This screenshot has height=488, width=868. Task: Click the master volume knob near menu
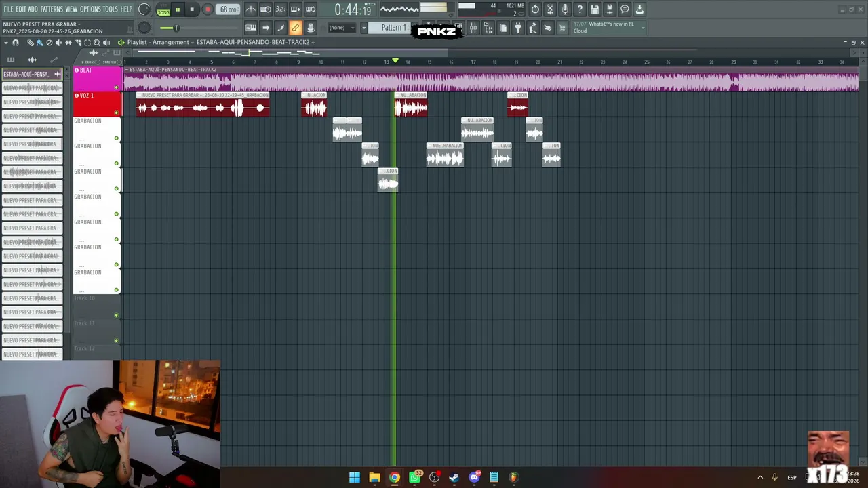click(144, 9)
